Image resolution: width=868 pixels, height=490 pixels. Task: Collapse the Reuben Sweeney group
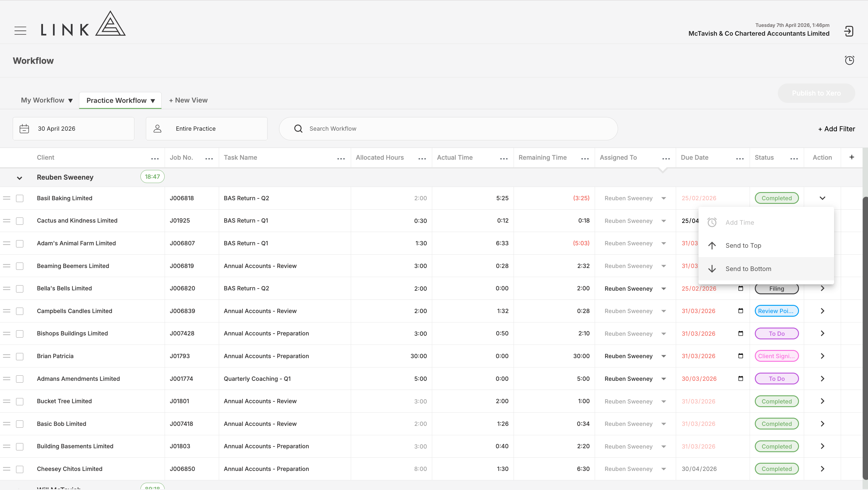point(20,178)
